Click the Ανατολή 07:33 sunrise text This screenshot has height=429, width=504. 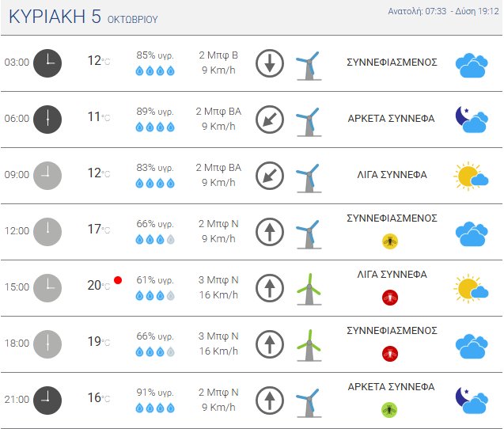click(x=418, y=11)
